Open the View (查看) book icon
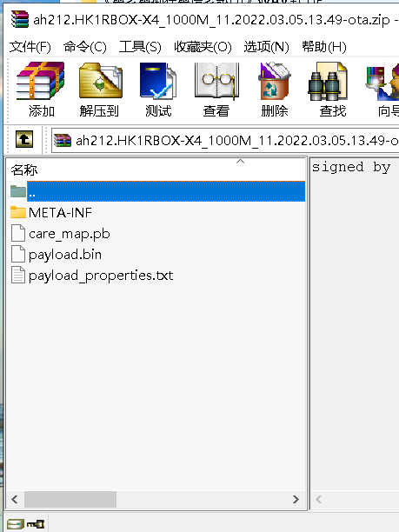This screenshot has width=399, height=532. [216, 81]
